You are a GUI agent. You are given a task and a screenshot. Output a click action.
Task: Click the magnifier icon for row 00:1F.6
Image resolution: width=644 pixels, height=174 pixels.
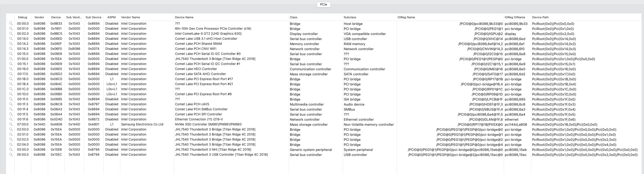click(11, 119)
